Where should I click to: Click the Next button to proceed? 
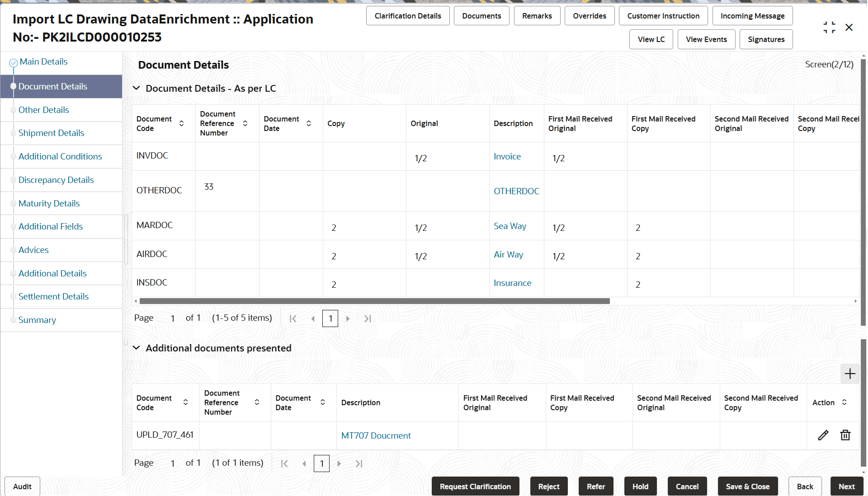(x=846, y=486)
